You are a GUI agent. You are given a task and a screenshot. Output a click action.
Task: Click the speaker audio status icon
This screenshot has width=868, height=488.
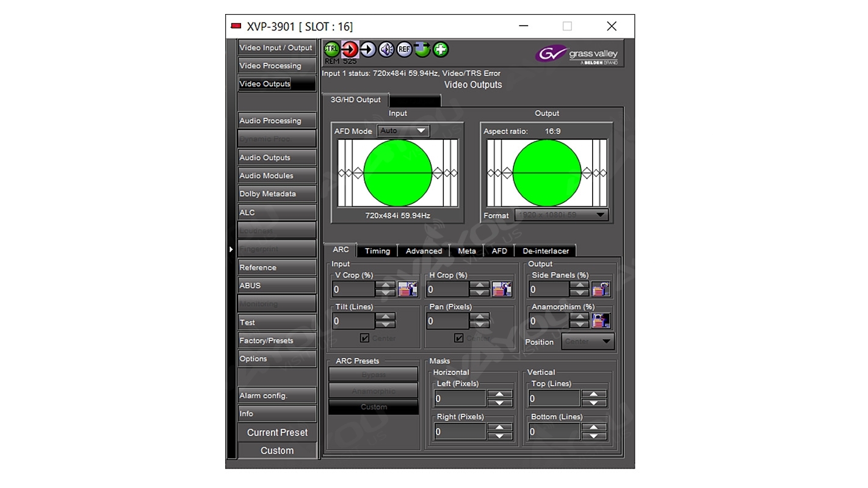tap(386, 49)
